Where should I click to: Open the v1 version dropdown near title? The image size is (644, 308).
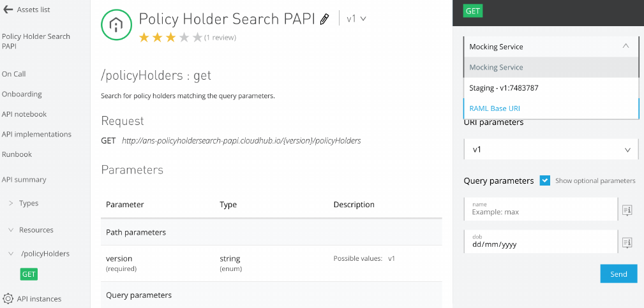coord(356,19)
